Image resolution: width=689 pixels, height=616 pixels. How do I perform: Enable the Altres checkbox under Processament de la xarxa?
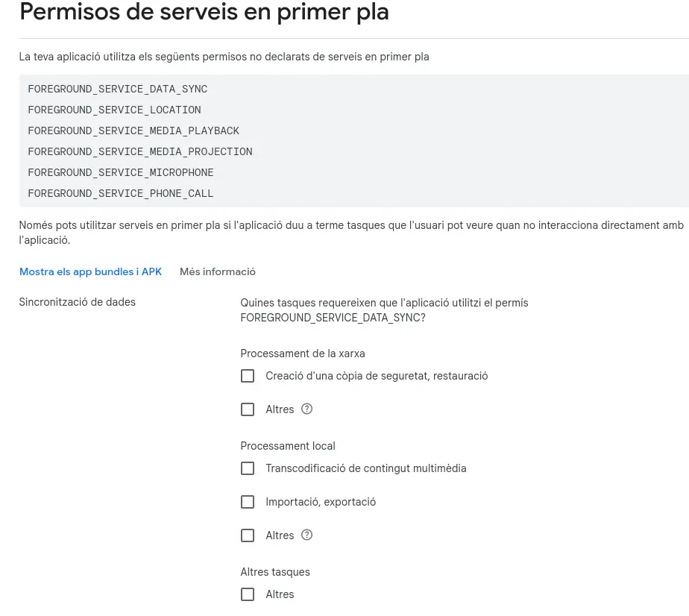point(248,409)
